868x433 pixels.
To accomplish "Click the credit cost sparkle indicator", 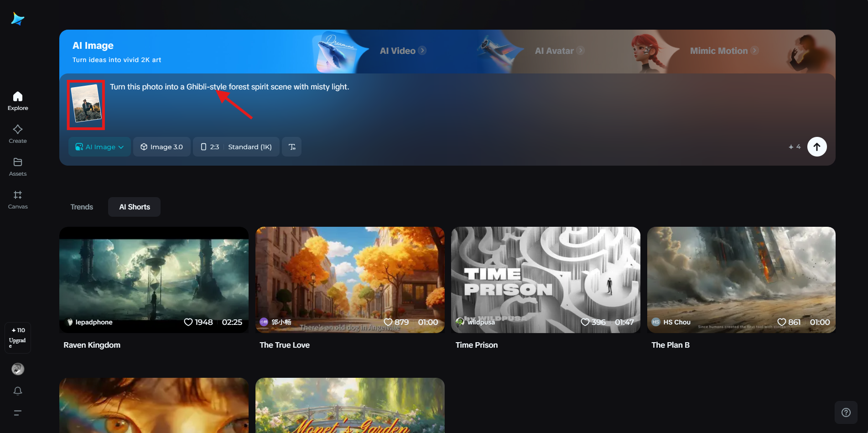I will click(x=795, y=147).
